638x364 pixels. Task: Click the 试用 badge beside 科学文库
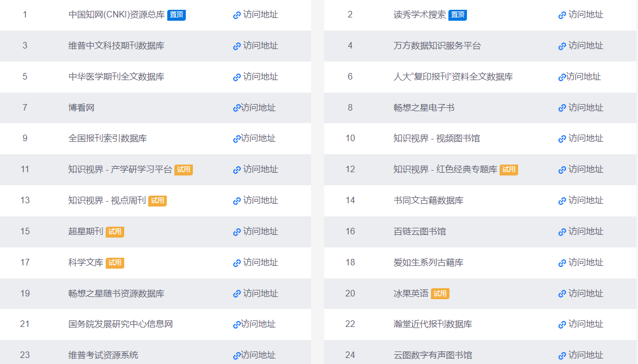point(115,263)
